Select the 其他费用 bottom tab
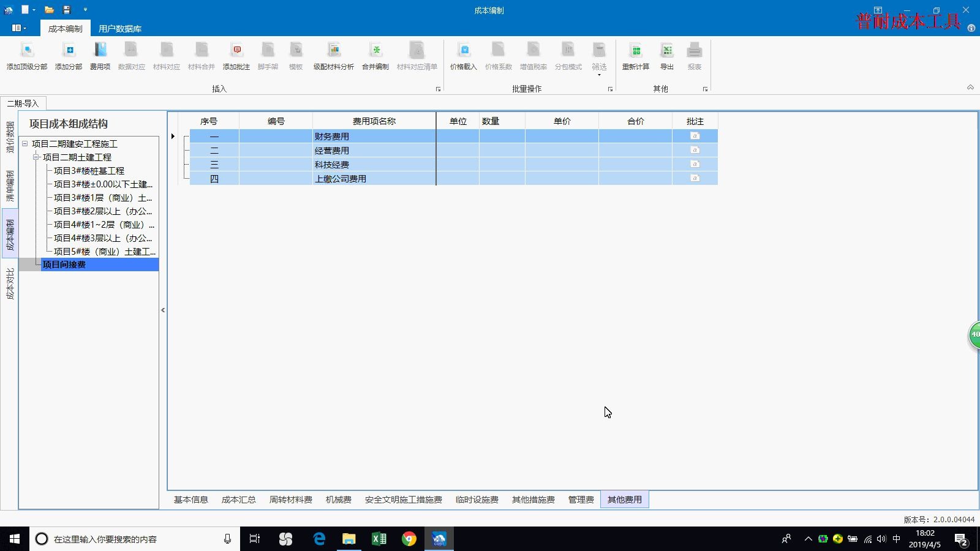The width and height of the screenshot is (980, 551). (625, 500)
